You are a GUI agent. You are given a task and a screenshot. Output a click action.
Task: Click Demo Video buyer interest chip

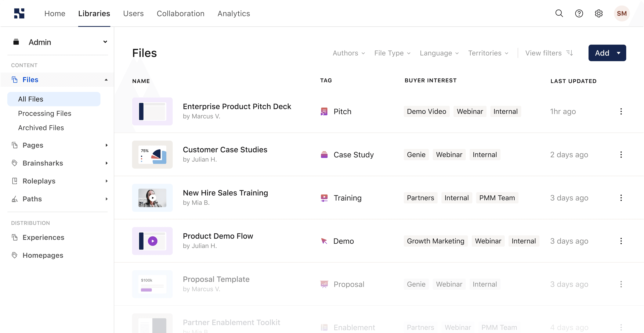click(427, 112)
